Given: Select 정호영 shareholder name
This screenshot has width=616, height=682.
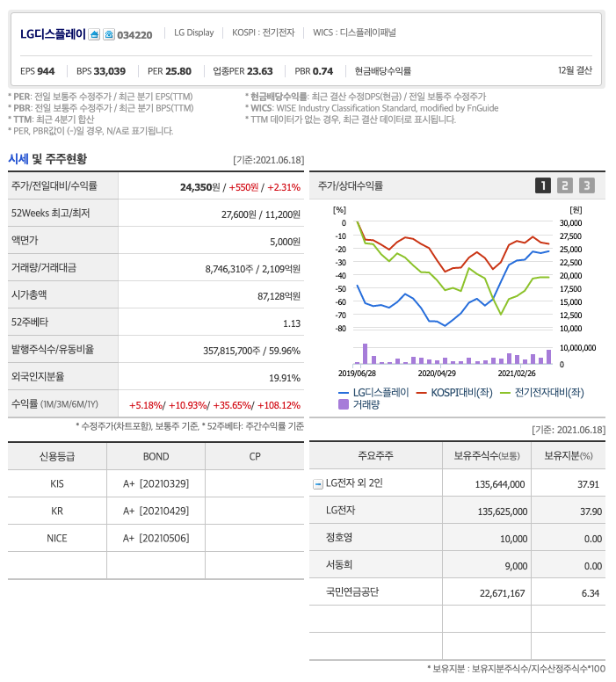Looking at the screenshot, I should click(x=339, y=538).
